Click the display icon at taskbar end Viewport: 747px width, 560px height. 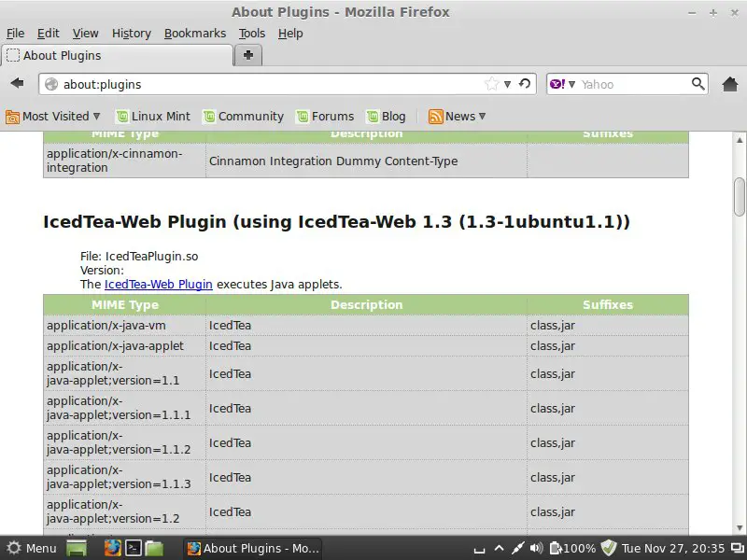coord(737,548)
